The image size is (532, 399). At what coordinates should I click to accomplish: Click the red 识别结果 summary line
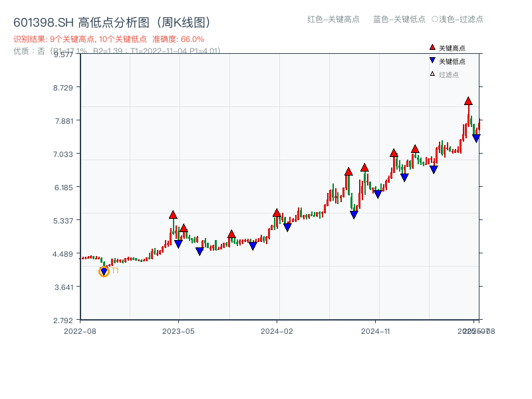[x=109, y=39]
